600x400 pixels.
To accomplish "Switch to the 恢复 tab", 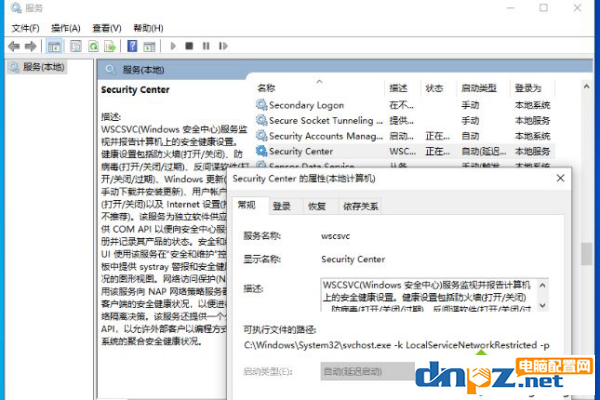I will coord(317,206).
